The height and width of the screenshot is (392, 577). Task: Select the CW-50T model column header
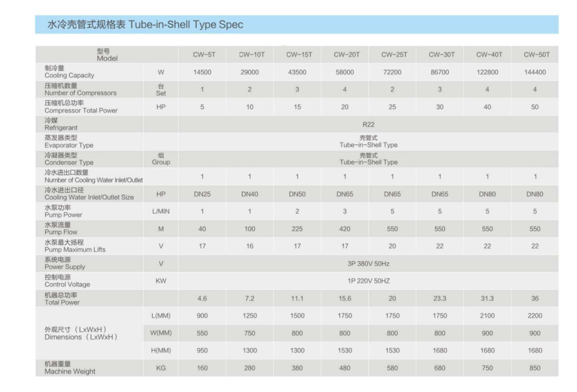point(535,55)
